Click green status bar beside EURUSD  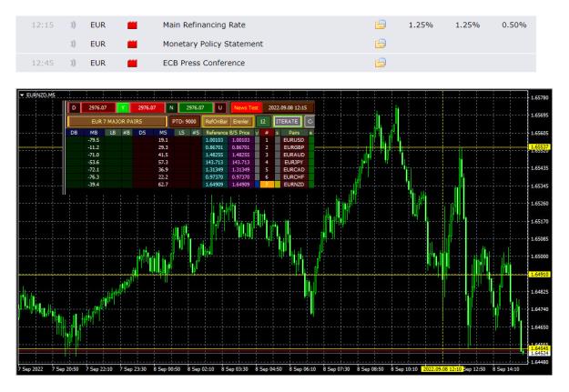pyautogui.click(x=311, y=140)
